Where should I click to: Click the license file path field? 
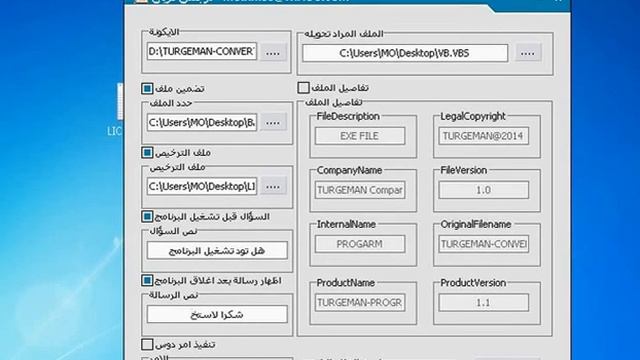coord(202,187)
